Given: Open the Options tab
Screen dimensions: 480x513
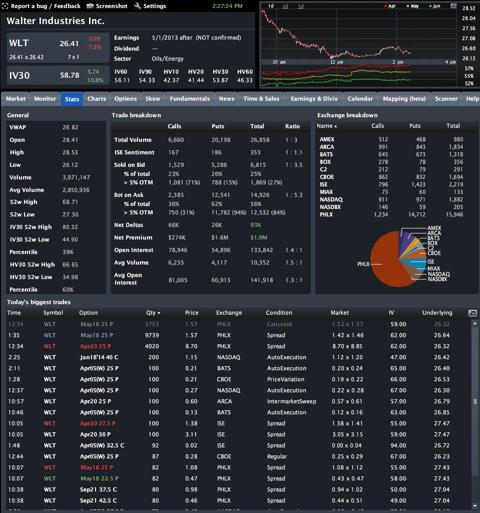Looking at the screenshot, I should click(x=125, y=99).
